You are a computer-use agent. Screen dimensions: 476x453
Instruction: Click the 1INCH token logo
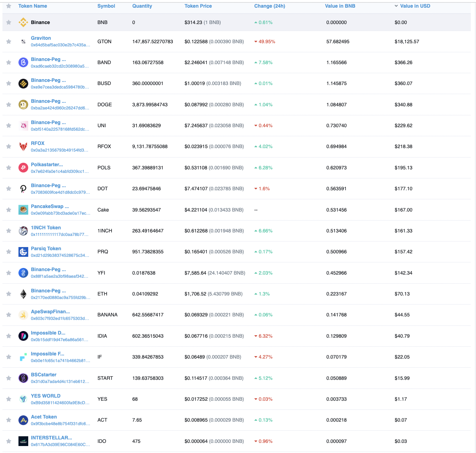[x=23, y=231]
